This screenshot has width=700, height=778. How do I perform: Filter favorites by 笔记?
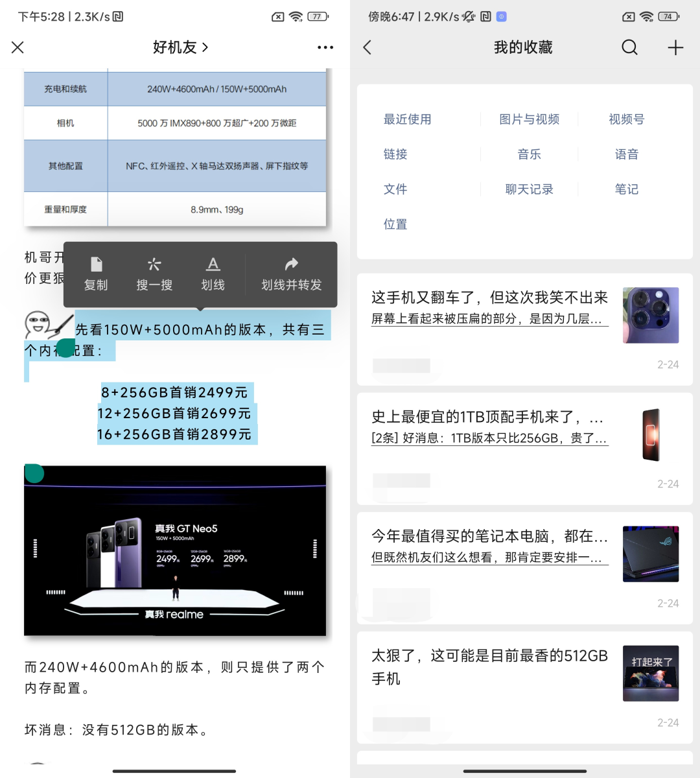627,189
